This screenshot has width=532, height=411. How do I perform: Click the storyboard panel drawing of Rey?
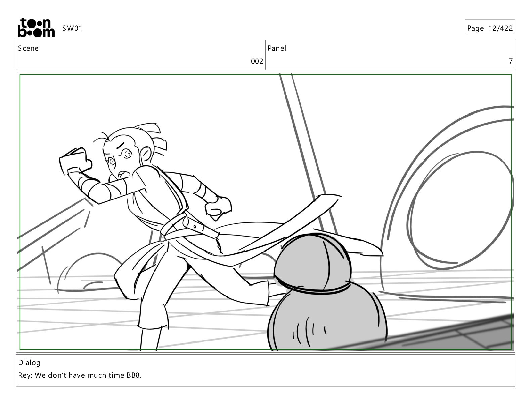266,212
